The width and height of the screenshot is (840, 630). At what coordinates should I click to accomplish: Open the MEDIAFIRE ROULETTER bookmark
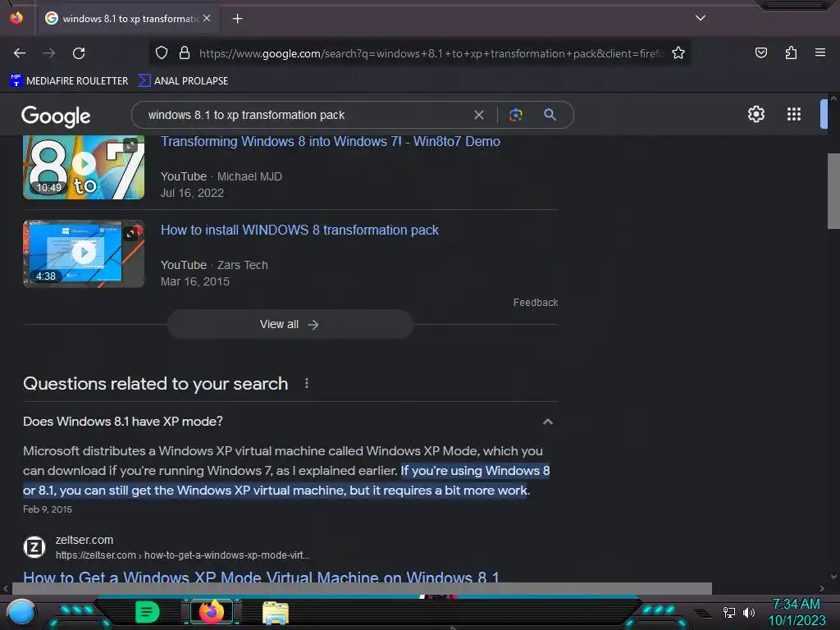pos(69,81)
